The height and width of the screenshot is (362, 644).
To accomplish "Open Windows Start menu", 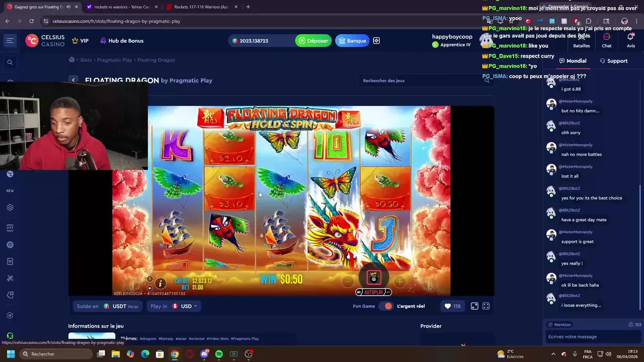I will point(10,354).
